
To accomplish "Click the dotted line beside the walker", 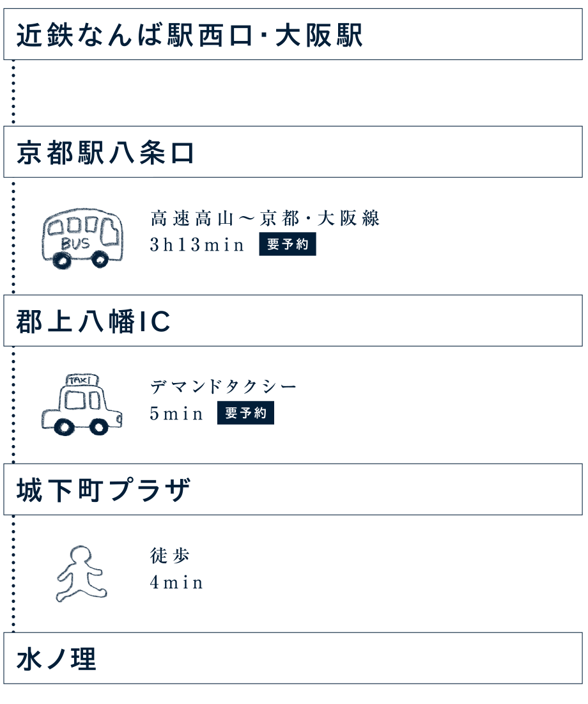I will [13, 574].
